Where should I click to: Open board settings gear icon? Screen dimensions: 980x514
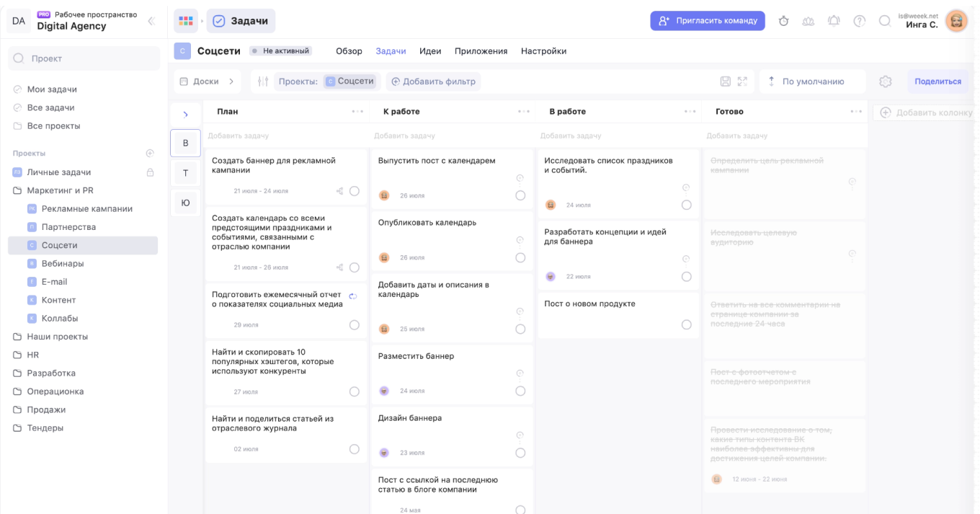pos(886,81)
